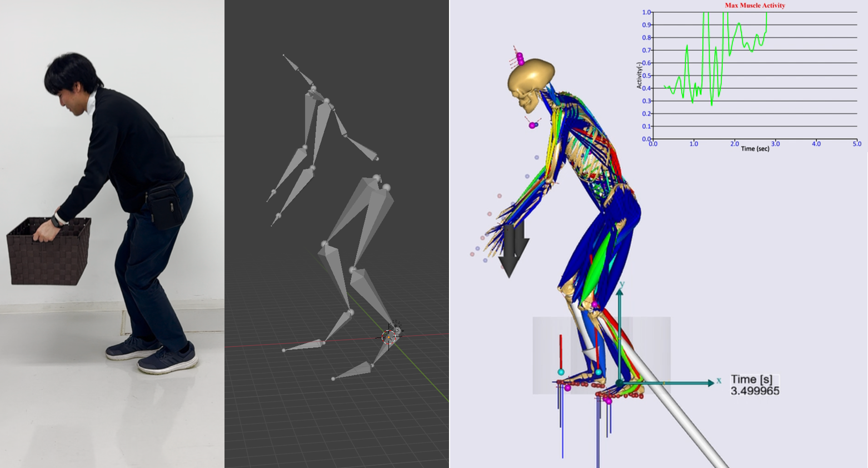
Task: Click the 3.0 tick on the chart time axis
Action: [775, 144]
